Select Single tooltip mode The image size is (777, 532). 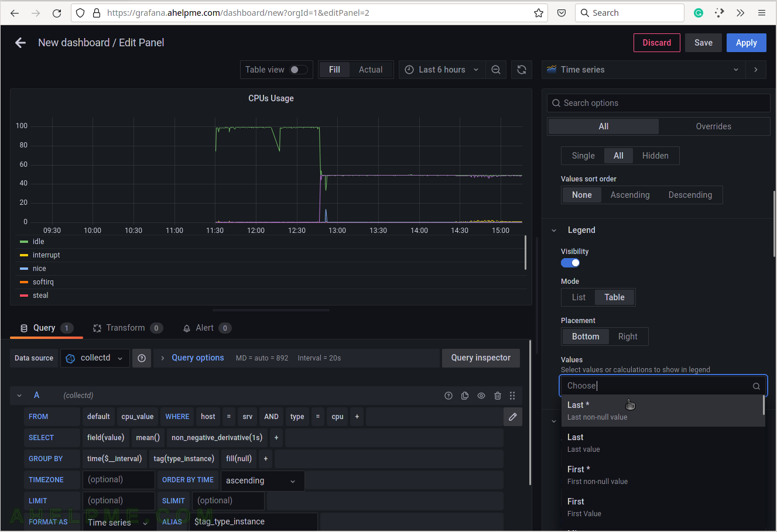coord(583,156)
